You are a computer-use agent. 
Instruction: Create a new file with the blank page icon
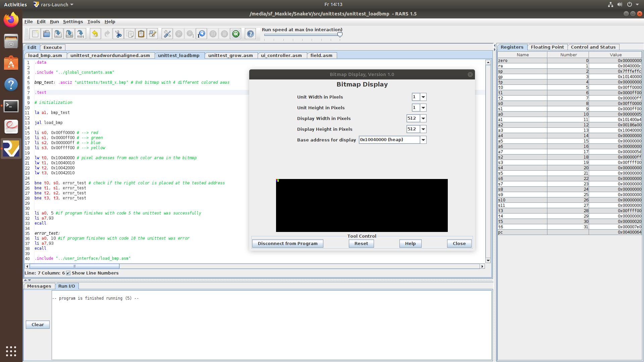(x=35, y=34)
